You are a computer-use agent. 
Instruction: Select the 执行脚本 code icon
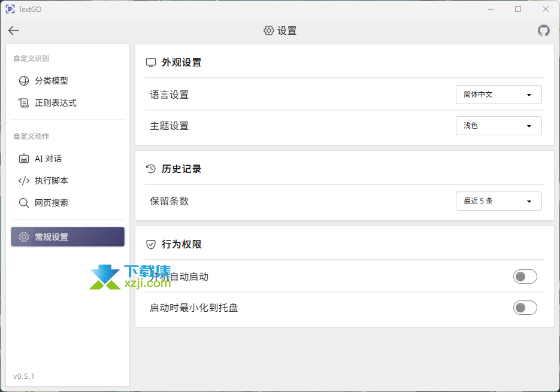point(23,180)
